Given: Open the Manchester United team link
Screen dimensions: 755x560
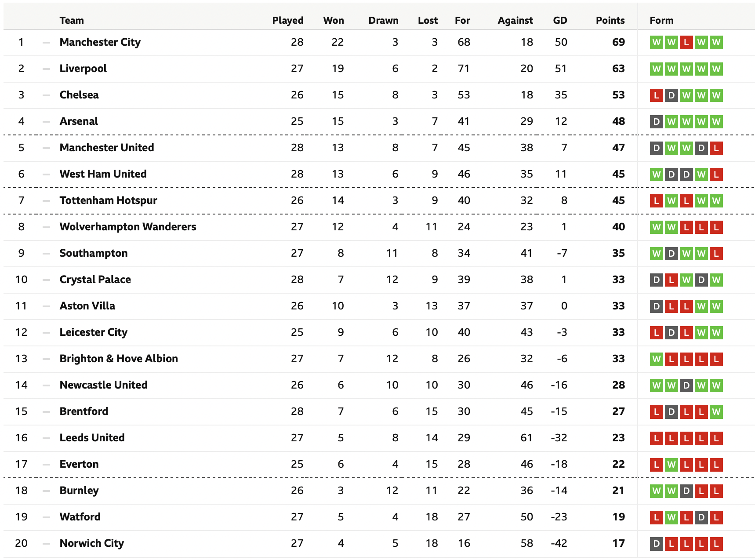Looking at the screenshot, I should click(x=107, y=148).
